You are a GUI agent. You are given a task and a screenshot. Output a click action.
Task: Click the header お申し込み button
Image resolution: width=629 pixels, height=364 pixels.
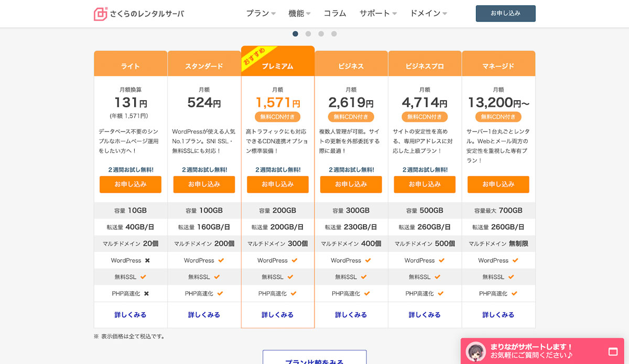pos(506,14)
